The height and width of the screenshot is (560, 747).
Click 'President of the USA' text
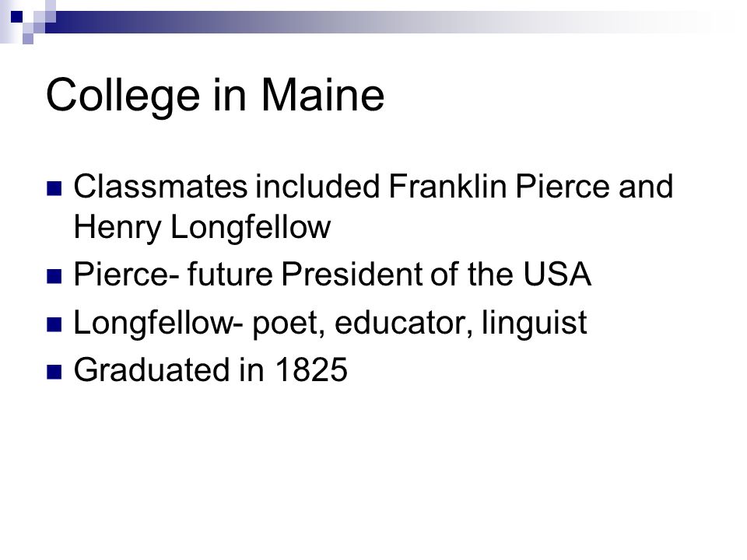click(x=436, y=275)
